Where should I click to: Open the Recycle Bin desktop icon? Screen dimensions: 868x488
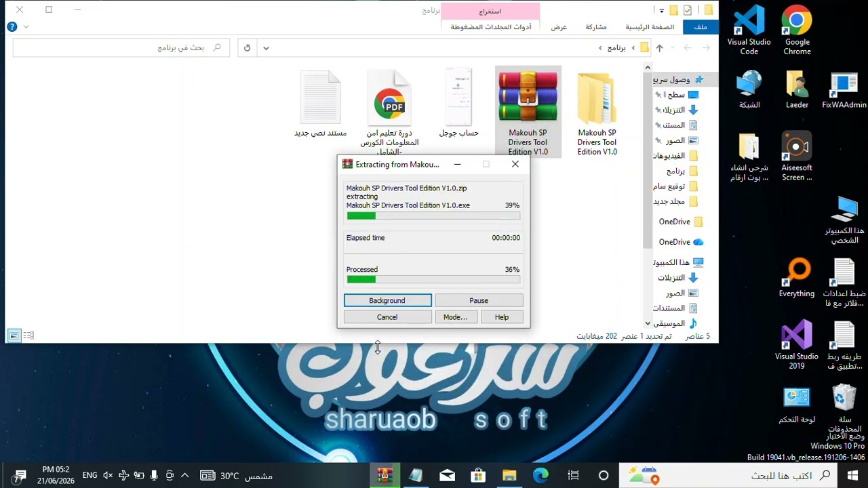tap(844, 409)
